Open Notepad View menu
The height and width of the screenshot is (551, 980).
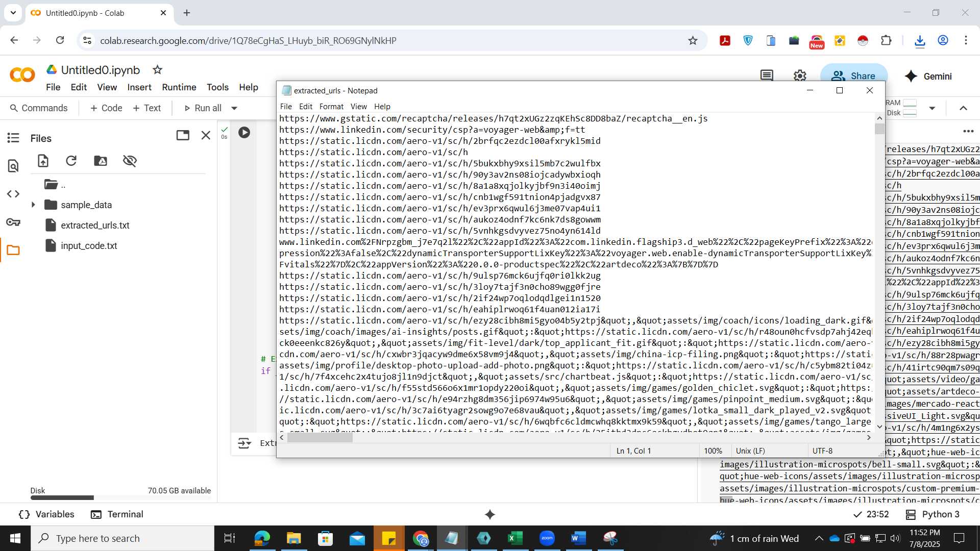click(358, 106)
